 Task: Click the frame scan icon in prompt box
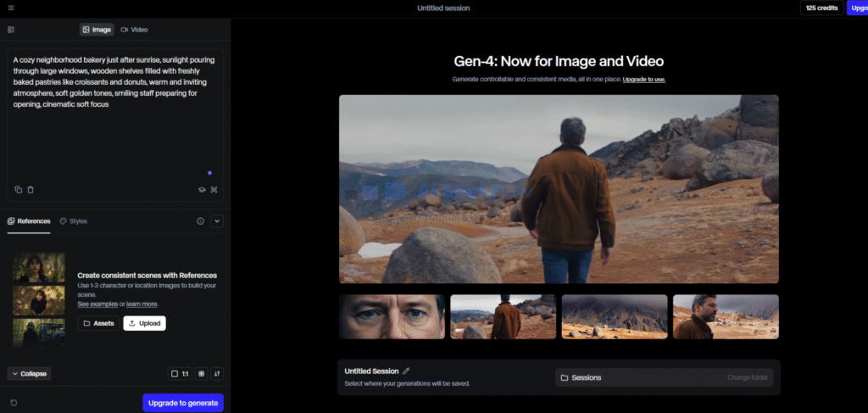click(214, 190)
